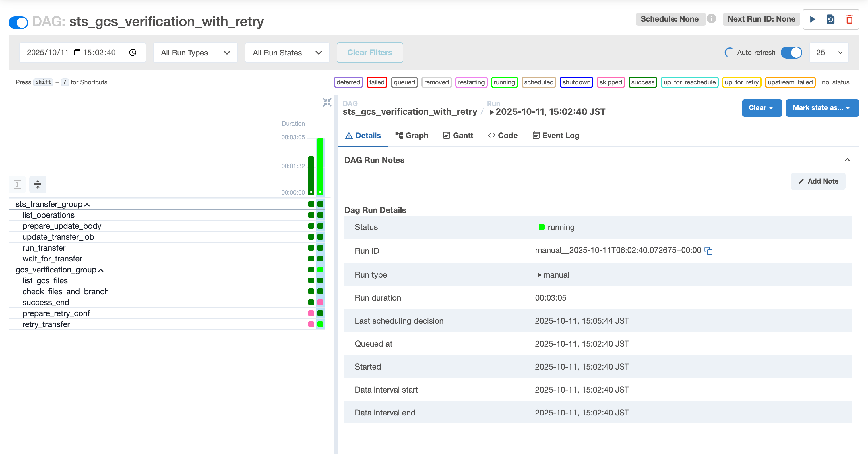This screenshot has height=454, width=868.
Task: Collapse the sts_transfer_group task group
Action: coord(87,205)
